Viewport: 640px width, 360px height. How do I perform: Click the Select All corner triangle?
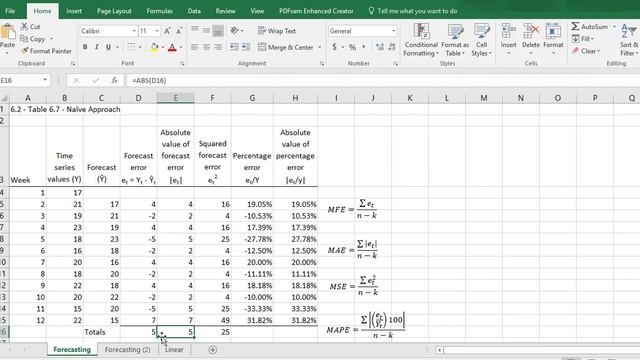(4, 98)
